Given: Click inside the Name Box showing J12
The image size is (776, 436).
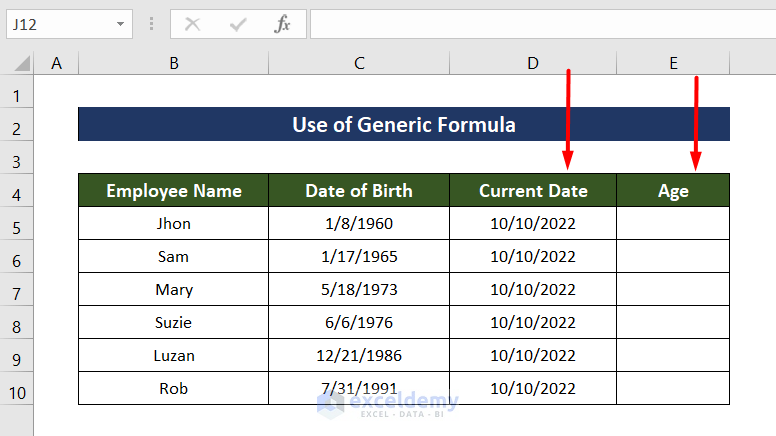Looking at the screenshot, I should [x=55, y=24].
